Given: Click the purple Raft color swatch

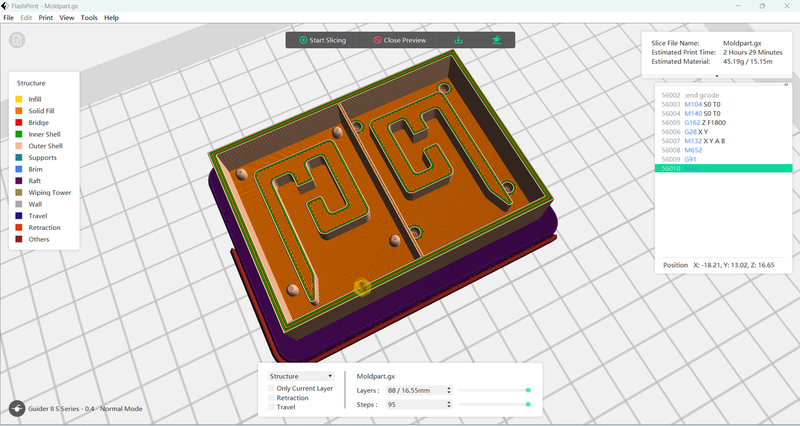Looking at the screenshot, I should (19, 181).
